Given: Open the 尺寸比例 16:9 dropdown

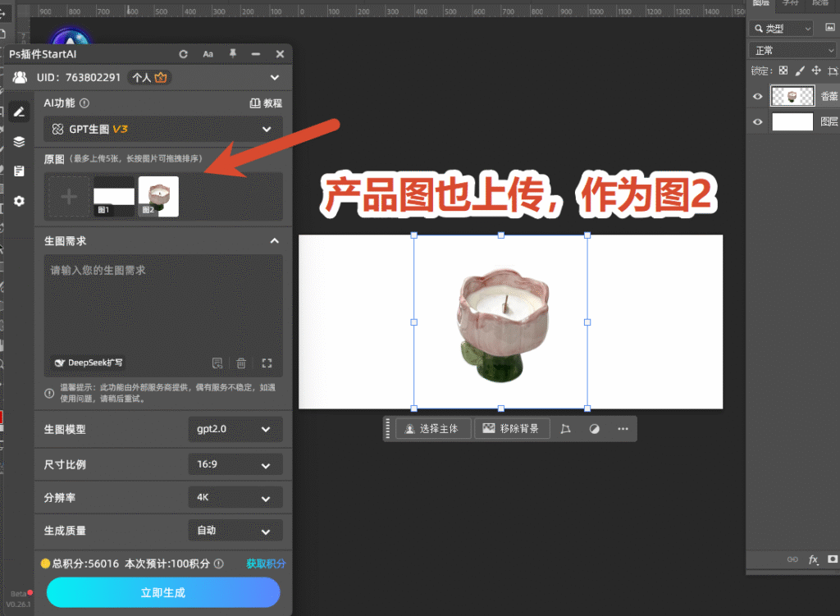Looking at the screenshot, I should (235, 464).
